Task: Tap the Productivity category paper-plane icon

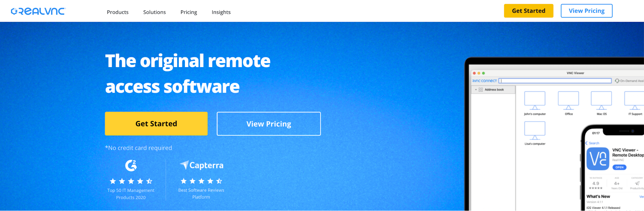Action: (637, 183)
